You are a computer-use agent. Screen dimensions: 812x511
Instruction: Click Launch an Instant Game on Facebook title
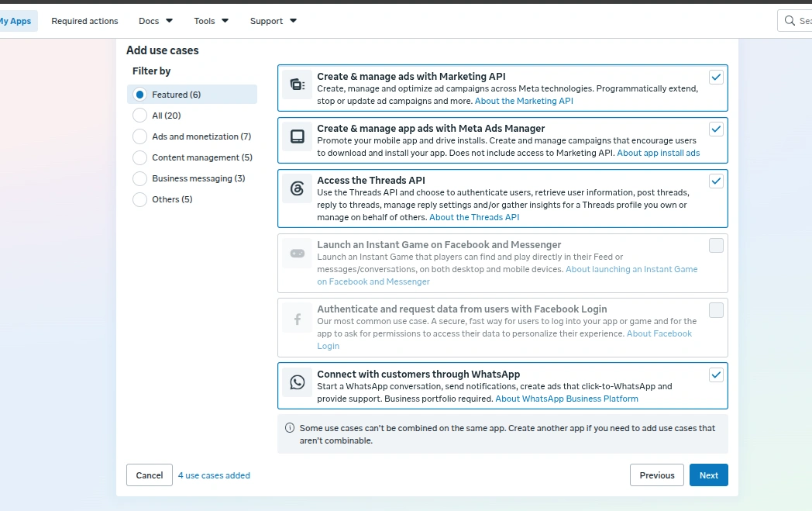coord(439,244)
